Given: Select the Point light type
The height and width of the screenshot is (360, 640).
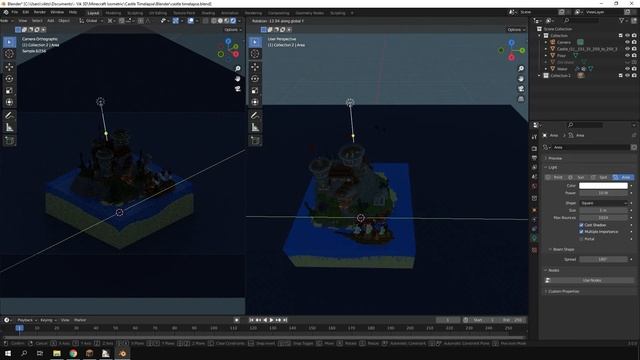Looking at the screenshot, I should [555, 177].
